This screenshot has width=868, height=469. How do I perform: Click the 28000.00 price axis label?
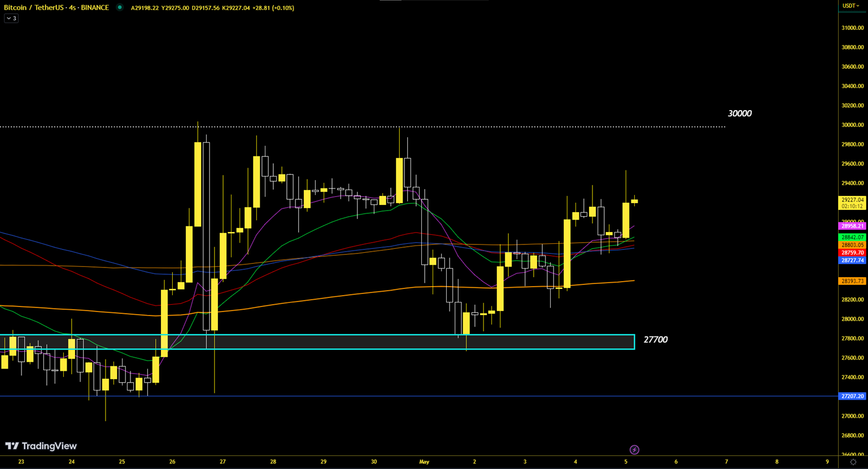[852, 319]
